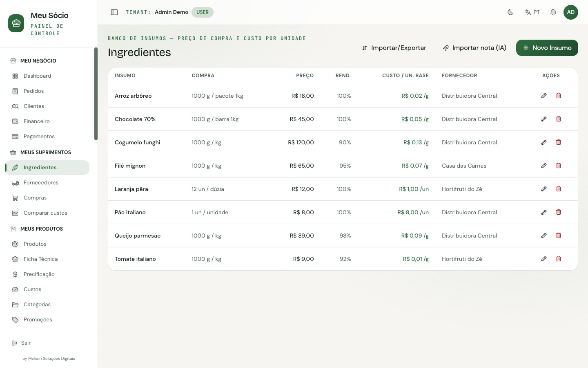Delete the Queijo parmesão ingredient
Screen dimensions: 588x368
click(559, 236)
